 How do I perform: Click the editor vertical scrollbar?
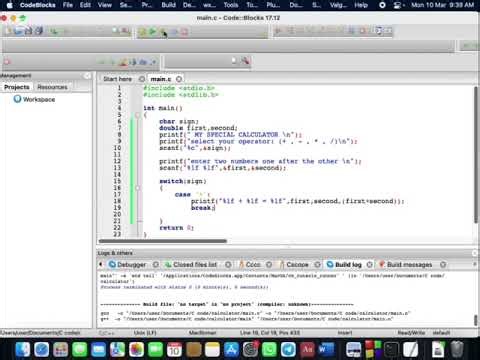pyautogui.click(x=476, y=155)
